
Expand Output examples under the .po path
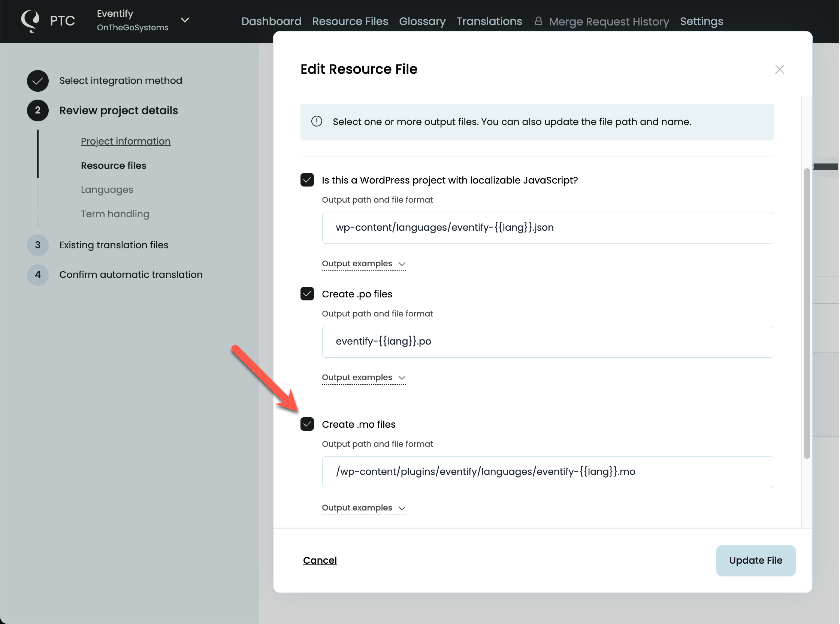click(x=363, y=377)
